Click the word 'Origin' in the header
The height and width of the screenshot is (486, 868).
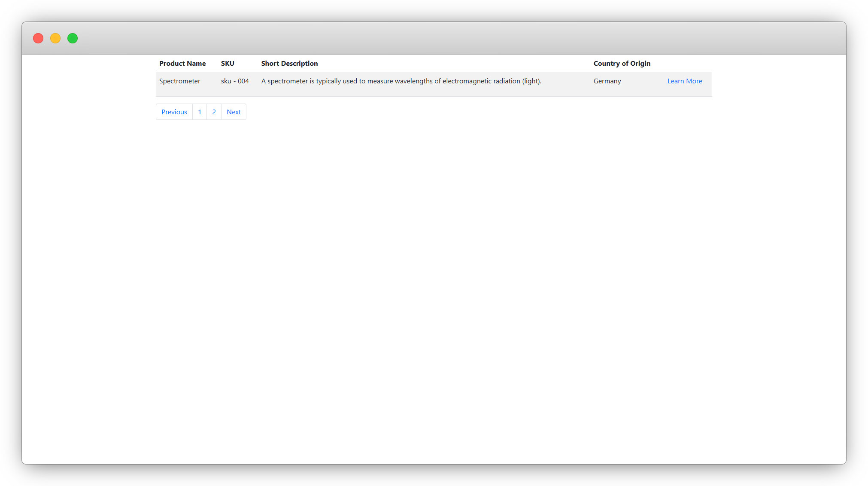[x=640, y=63]
